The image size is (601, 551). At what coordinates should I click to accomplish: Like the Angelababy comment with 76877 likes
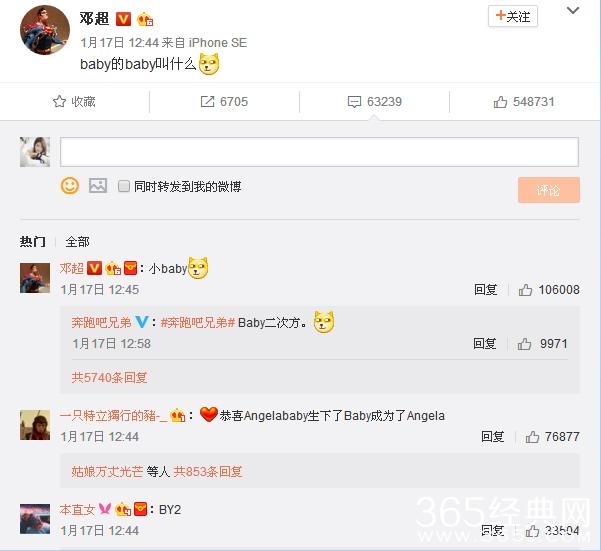point(532,437)
